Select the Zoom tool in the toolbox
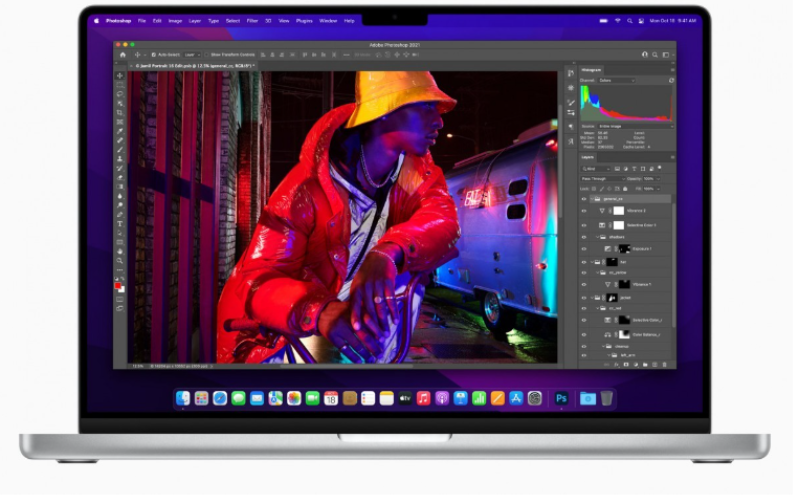 [120, 260]
